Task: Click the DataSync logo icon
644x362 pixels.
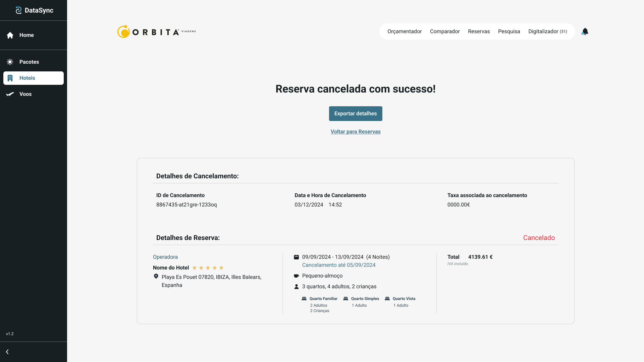Action: point(18,10)
